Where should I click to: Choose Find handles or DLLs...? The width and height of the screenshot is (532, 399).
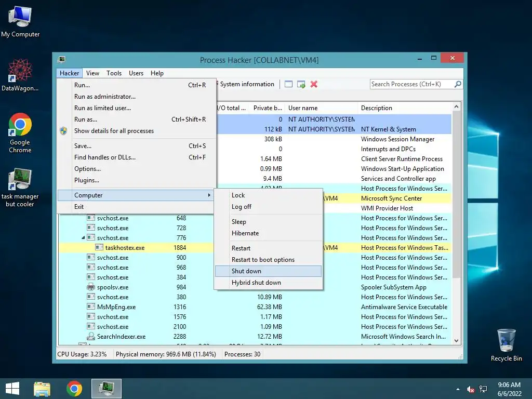point(136,157)
